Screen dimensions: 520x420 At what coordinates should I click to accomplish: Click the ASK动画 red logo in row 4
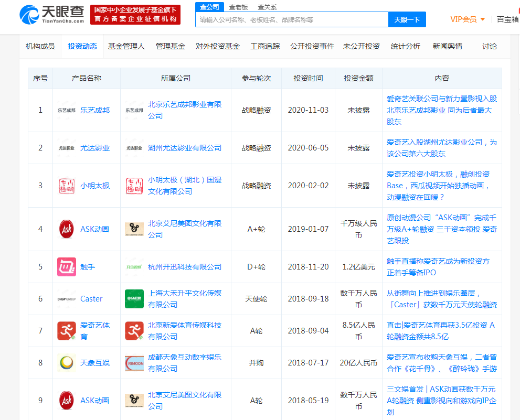(66, 229)
